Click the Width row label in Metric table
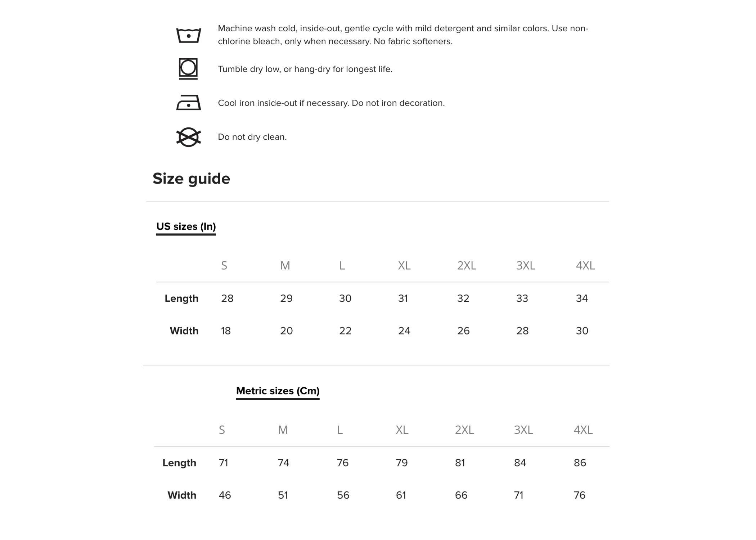The image size is (756, 540). [182, 495]
